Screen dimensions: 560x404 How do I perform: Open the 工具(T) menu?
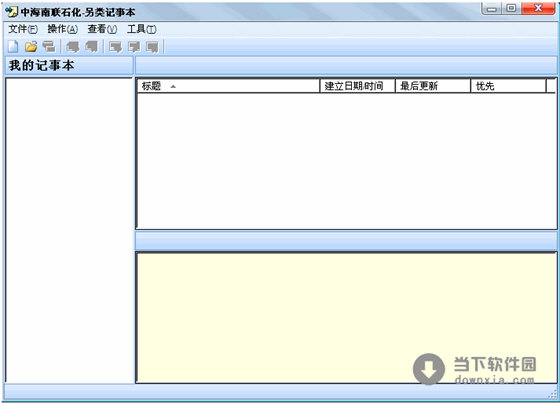(x=142, y=29)
